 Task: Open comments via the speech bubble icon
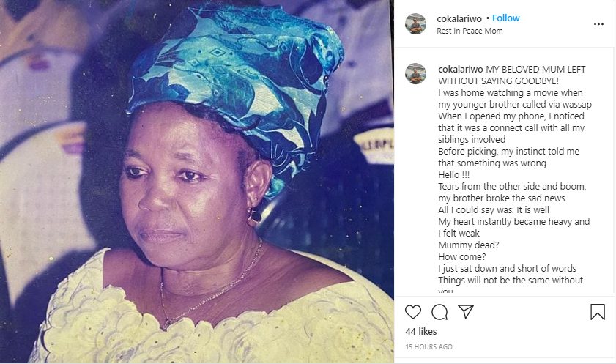(439, 313)
